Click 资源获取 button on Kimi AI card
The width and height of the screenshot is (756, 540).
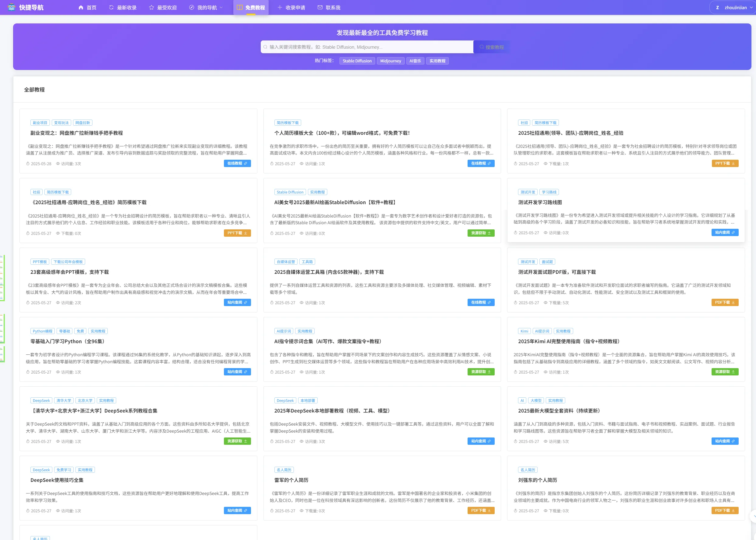click(x=724, y=372)
